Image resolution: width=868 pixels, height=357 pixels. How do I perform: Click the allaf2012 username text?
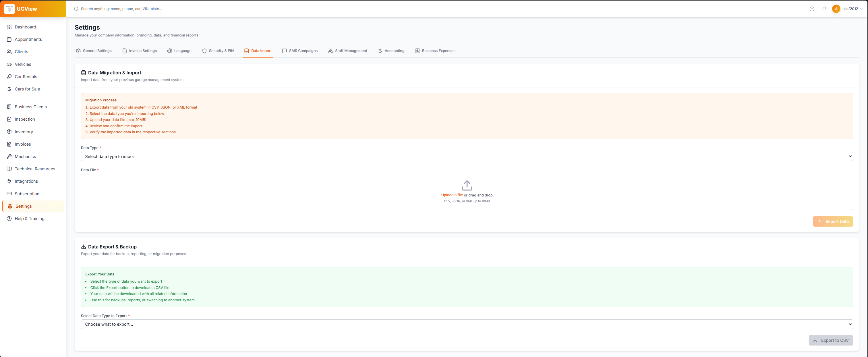click(x=850, y=9)
